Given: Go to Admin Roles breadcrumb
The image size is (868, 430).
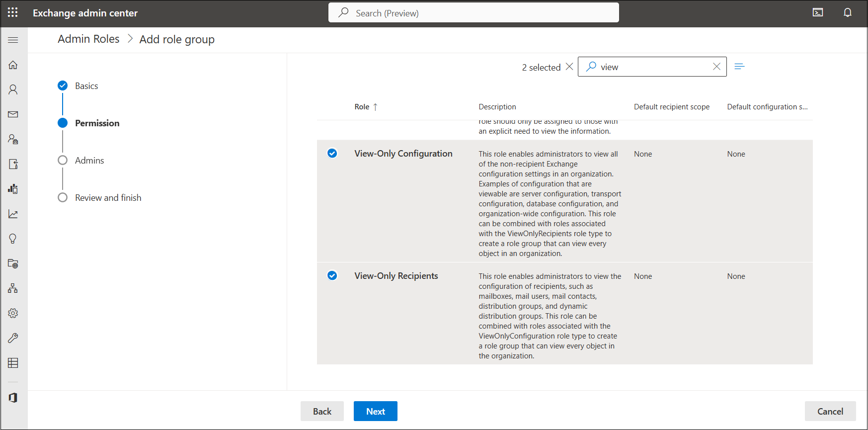Looking at the screenshot, I should 88,39.
